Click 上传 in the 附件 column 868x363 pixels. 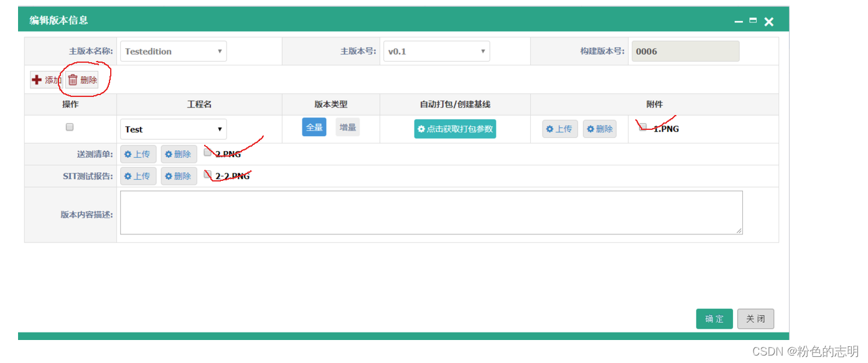coord(560,129)
